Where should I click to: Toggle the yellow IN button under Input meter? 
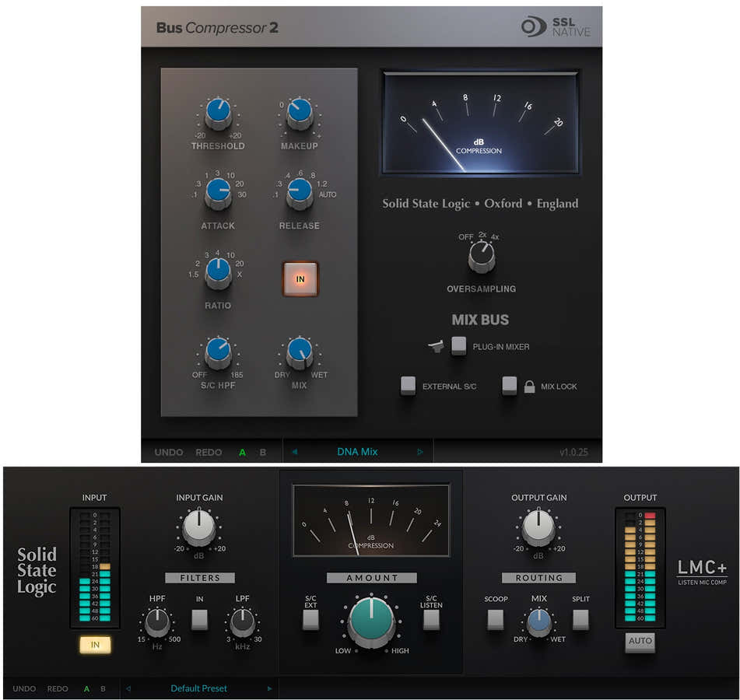(x=95, y=645)
